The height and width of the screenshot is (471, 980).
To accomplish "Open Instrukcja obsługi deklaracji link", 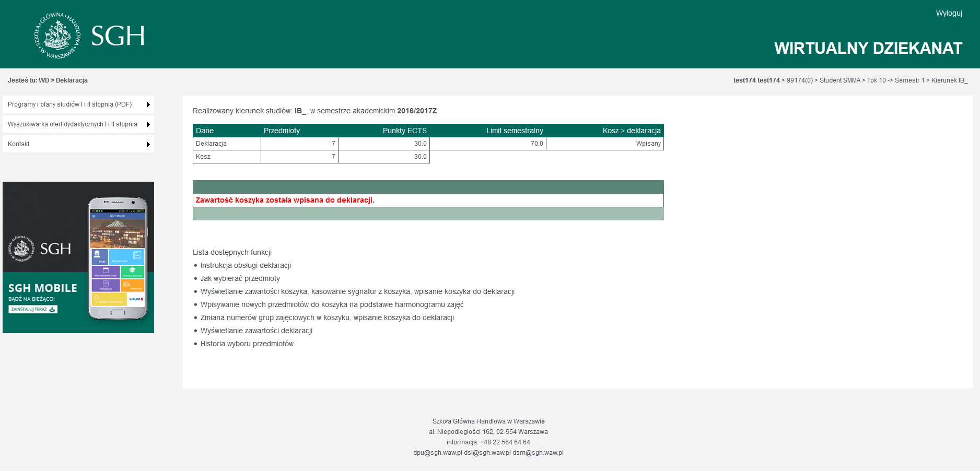I will 246,265.
